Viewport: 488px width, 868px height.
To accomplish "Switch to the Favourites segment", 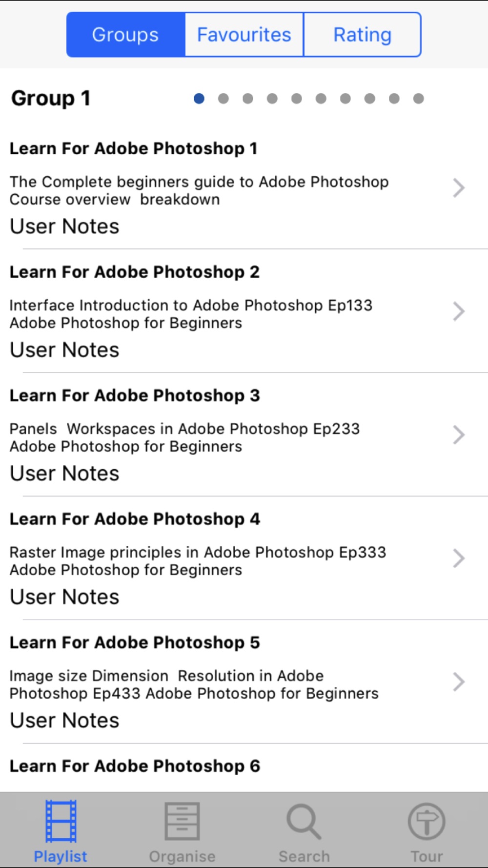I will tap(244, 35).
